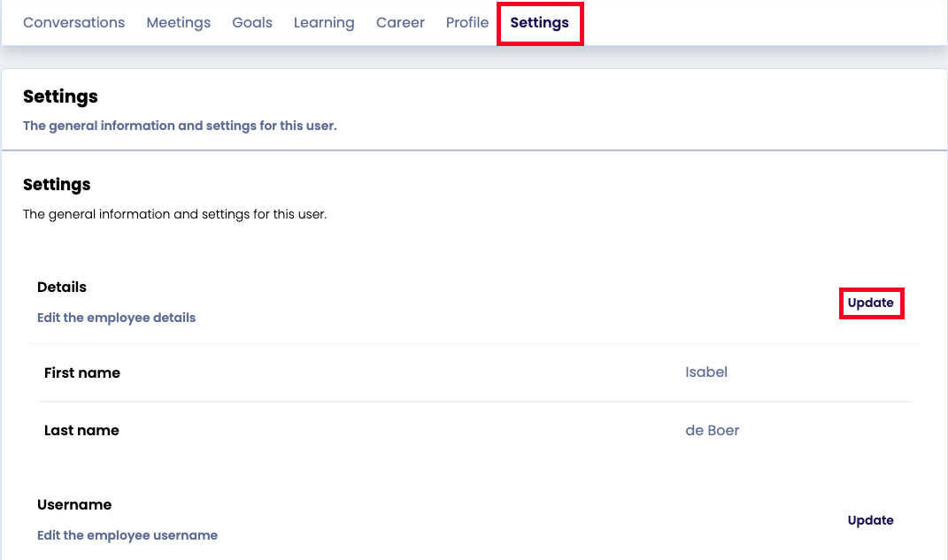Switch to the Meetings tab
The image size is (948, 560).
(x=178, y=23)
